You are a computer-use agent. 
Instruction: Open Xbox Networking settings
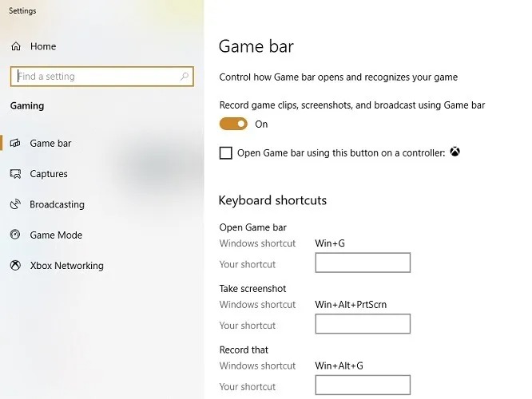click(66, 266)
